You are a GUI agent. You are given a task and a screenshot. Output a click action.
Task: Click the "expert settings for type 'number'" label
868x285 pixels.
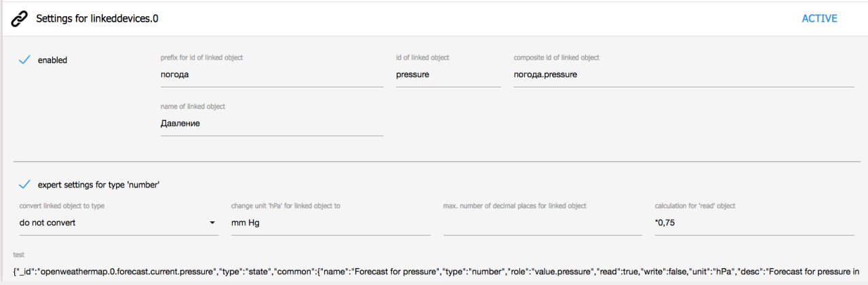point(98,184)
